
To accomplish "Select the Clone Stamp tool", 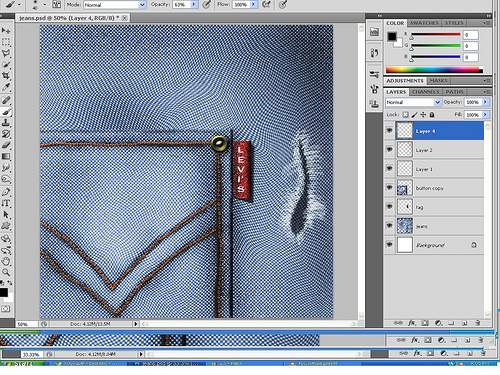I will [x=6, y=123].
